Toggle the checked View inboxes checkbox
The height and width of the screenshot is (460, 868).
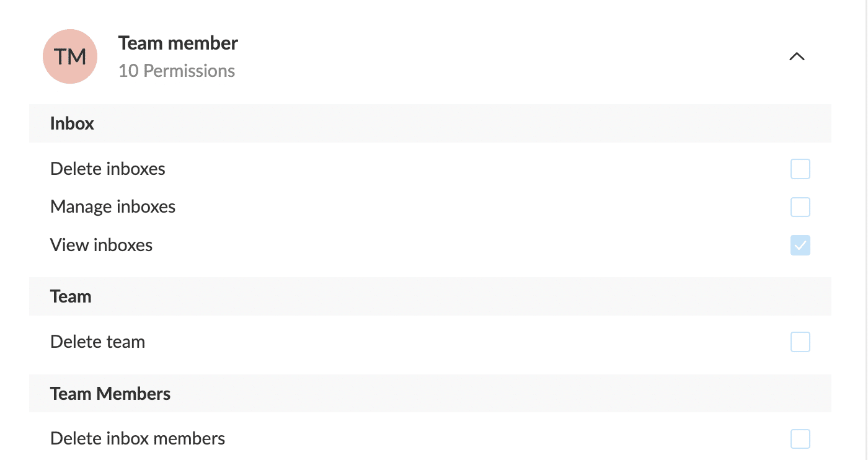coord(800,245)
